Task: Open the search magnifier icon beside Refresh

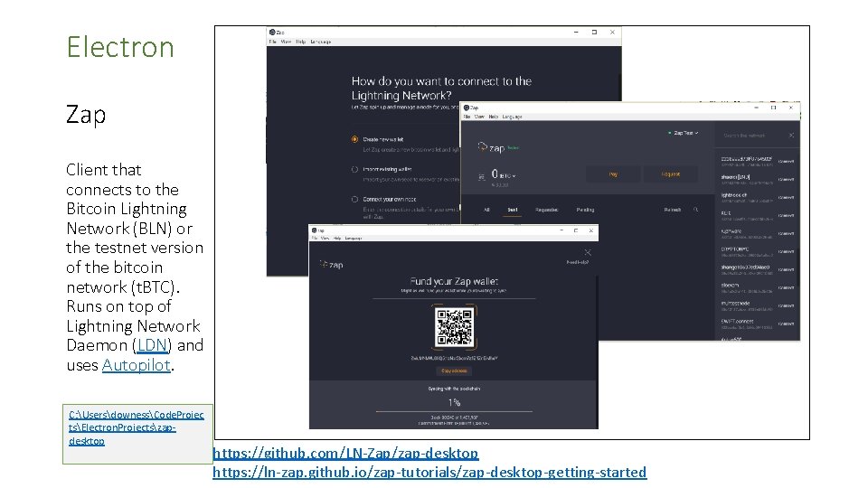Action: click(x=695, y=210)
